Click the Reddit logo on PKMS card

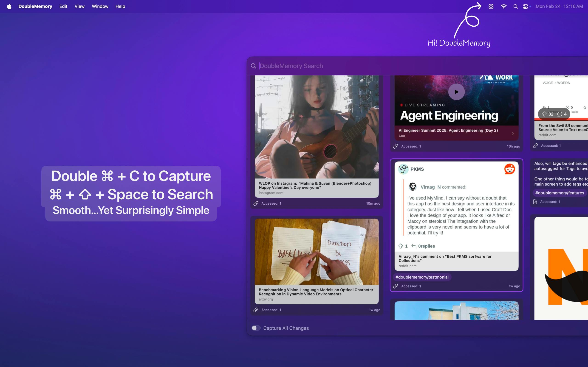click(x=509, y=169)
